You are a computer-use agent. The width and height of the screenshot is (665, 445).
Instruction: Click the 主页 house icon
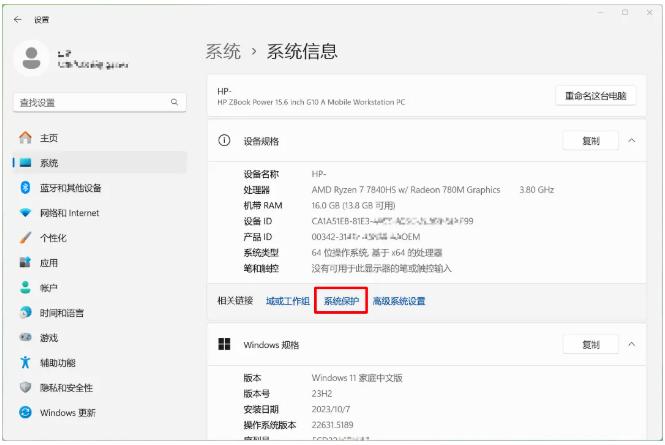tap(25, 137)
